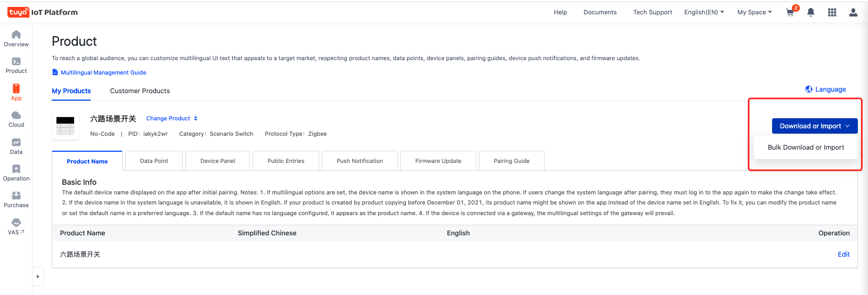The width and height of the screenshot is (868, 295).
Task: Open the apps grid icon
Action: point(832,12)
